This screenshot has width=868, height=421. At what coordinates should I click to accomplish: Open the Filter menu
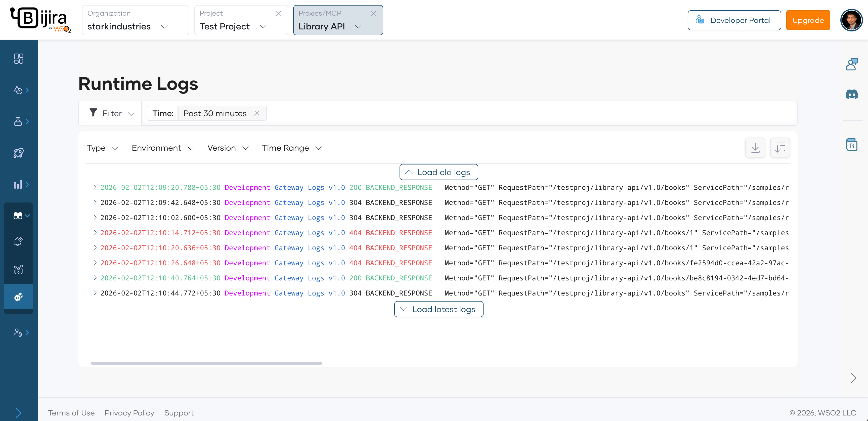click(112, 113)
